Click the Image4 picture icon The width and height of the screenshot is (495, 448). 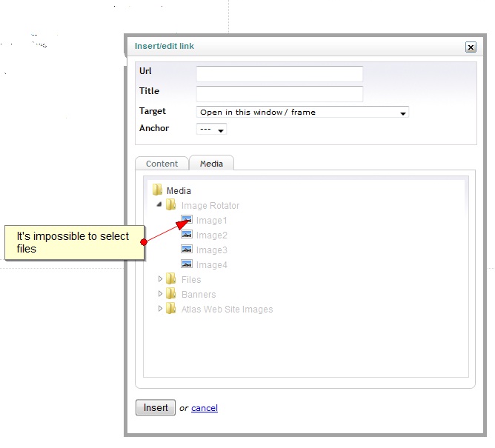click(187, 264)
